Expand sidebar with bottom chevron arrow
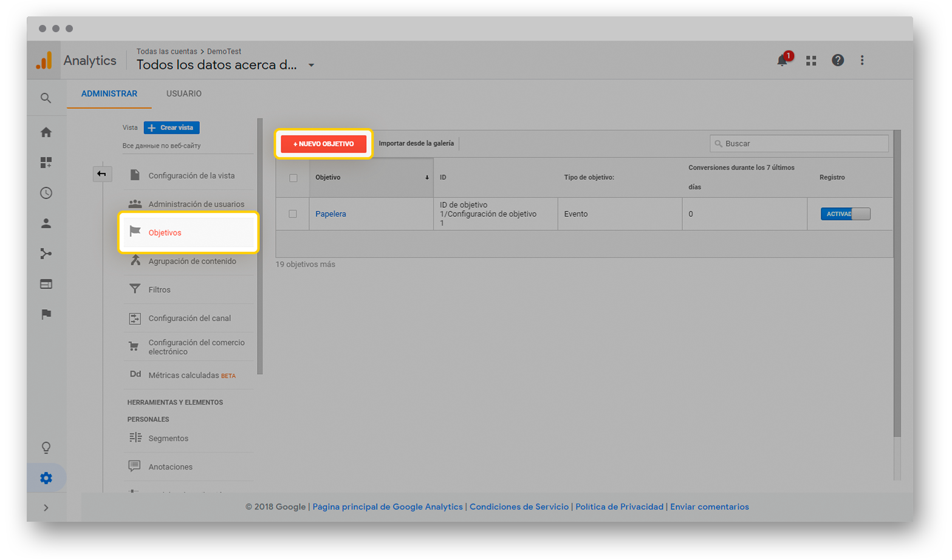This screenshot has width=952, height=560. coord(46,508)
